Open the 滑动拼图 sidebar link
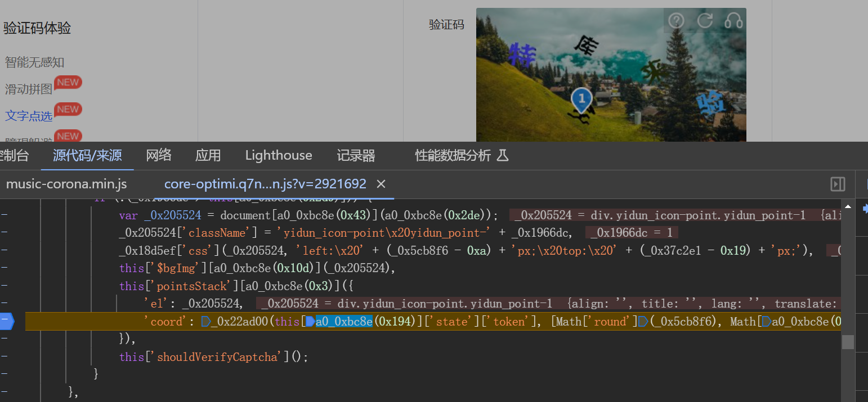 29,89
